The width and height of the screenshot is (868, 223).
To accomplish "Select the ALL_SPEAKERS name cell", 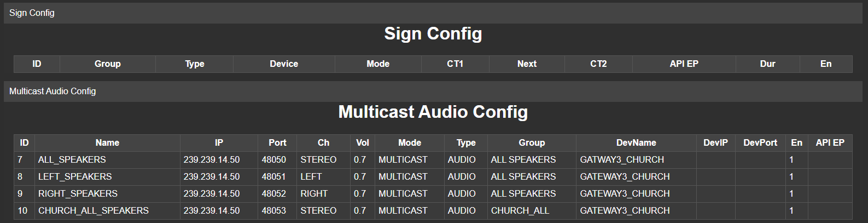I will (x=72, y=160).
